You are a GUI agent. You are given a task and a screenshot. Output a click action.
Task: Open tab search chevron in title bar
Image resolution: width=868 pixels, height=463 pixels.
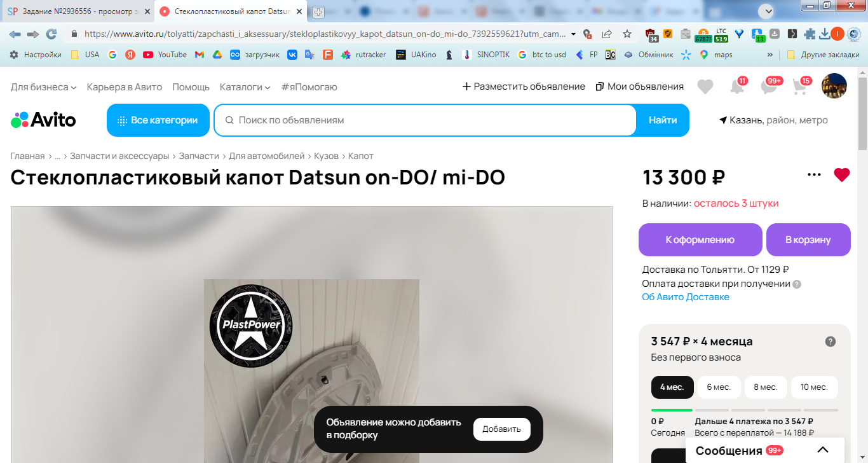(x=767, y=10)
